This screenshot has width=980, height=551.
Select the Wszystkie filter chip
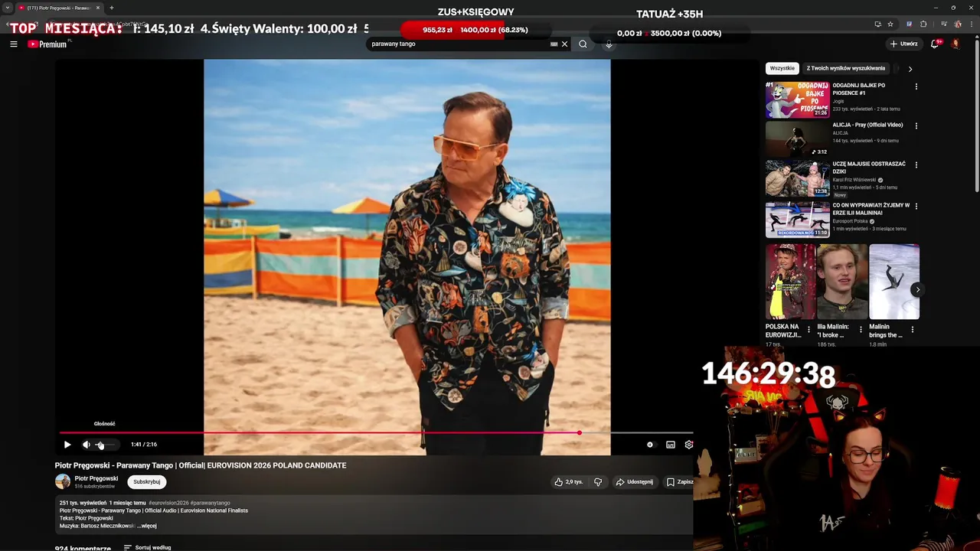coord(782,68)
